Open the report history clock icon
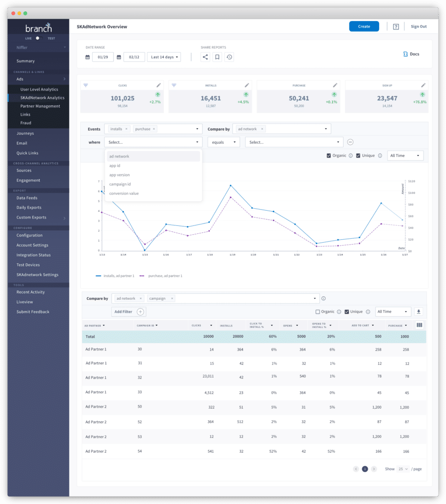This screenshot has height=504, width=446. coord(229,57)
